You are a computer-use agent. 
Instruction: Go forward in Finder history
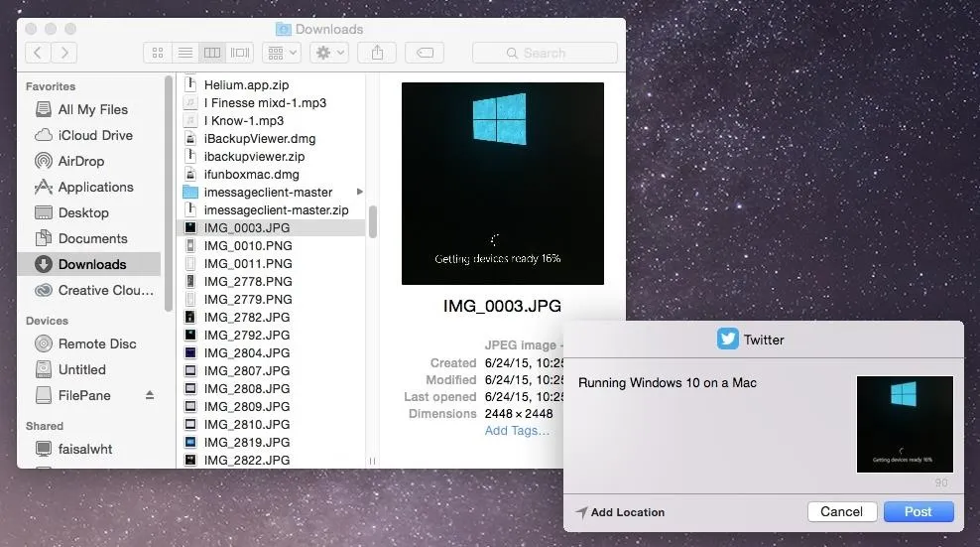63,53
